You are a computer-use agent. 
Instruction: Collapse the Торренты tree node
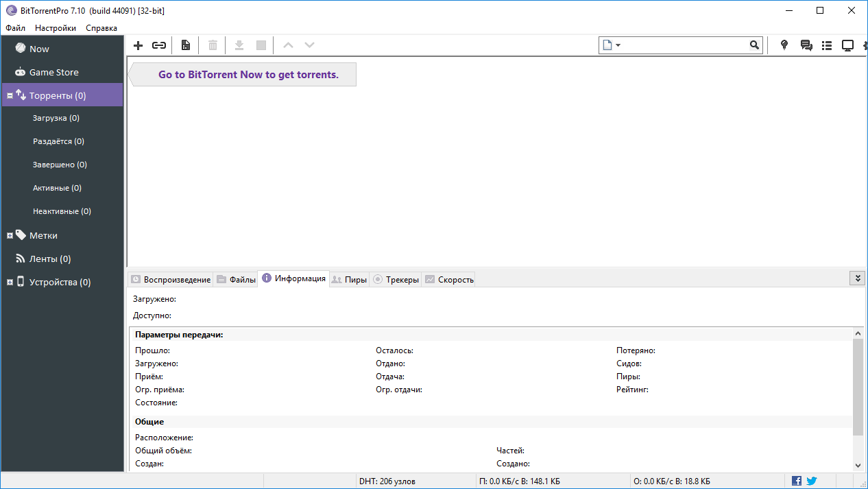10,96
